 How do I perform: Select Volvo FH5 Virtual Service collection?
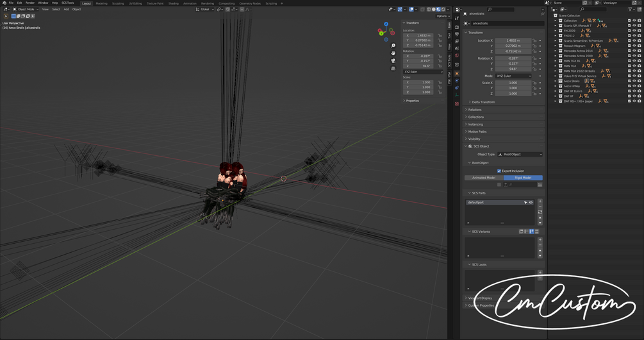[579, 76]
